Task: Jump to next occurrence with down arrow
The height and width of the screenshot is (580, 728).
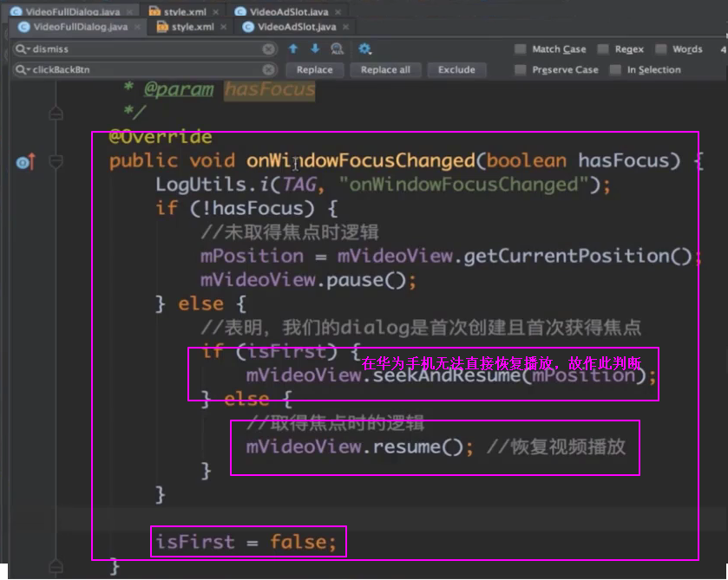Action: 314,49
